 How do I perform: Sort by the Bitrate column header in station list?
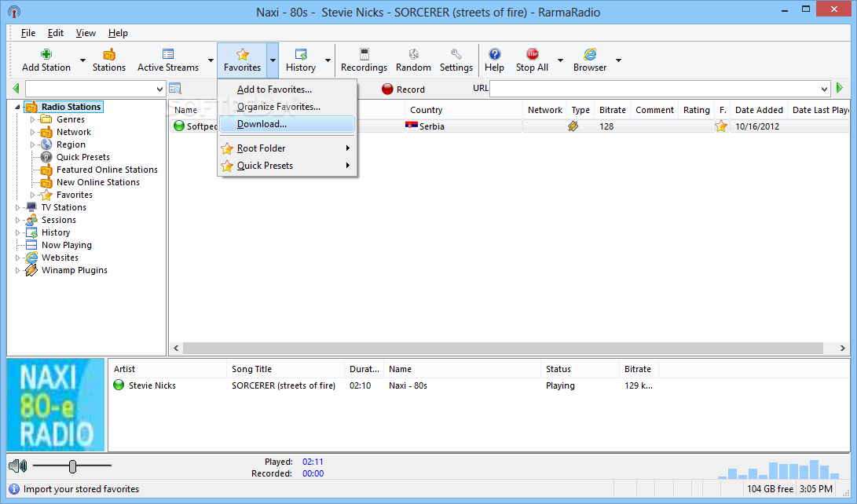612,110
